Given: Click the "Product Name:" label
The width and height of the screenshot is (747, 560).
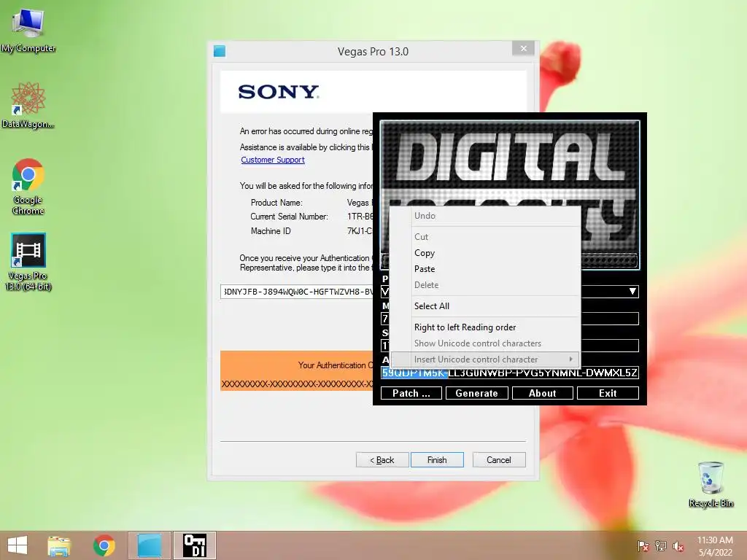Looking at the screenshot, I should 276,203.
